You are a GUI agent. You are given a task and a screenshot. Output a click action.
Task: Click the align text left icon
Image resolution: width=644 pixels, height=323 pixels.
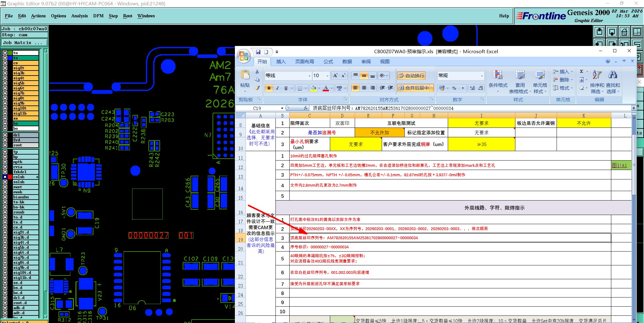coord(355,88)
